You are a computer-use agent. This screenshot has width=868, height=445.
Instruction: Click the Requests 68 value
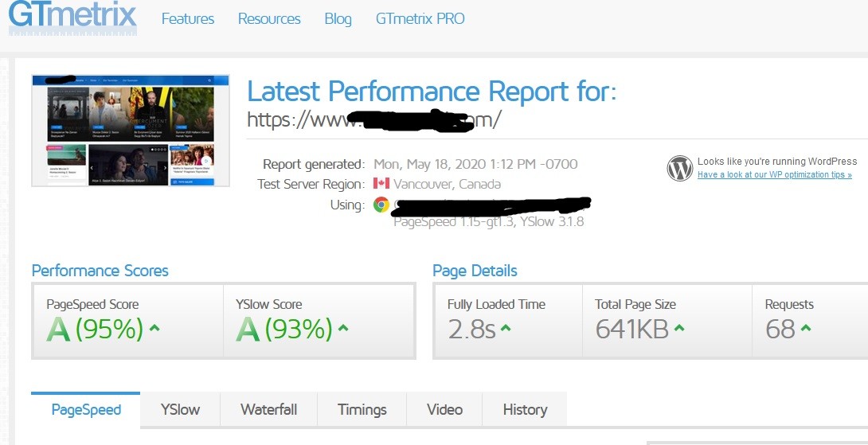(x=780, y=330)
